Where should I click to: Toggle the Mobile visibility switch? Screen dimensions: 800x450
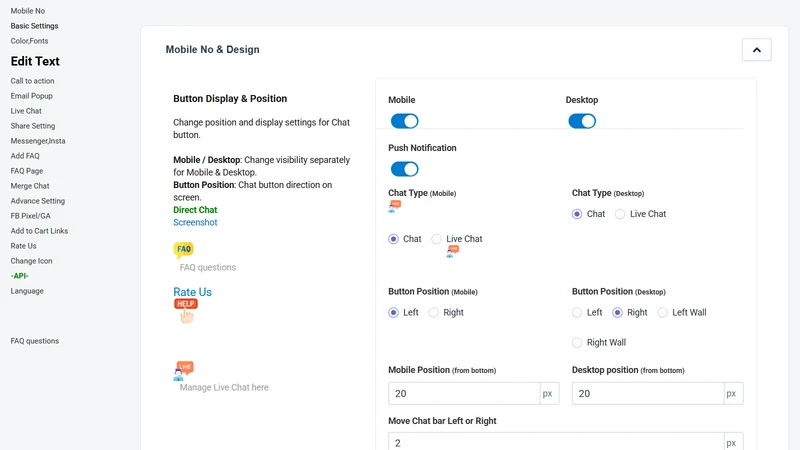pos(405,121)
